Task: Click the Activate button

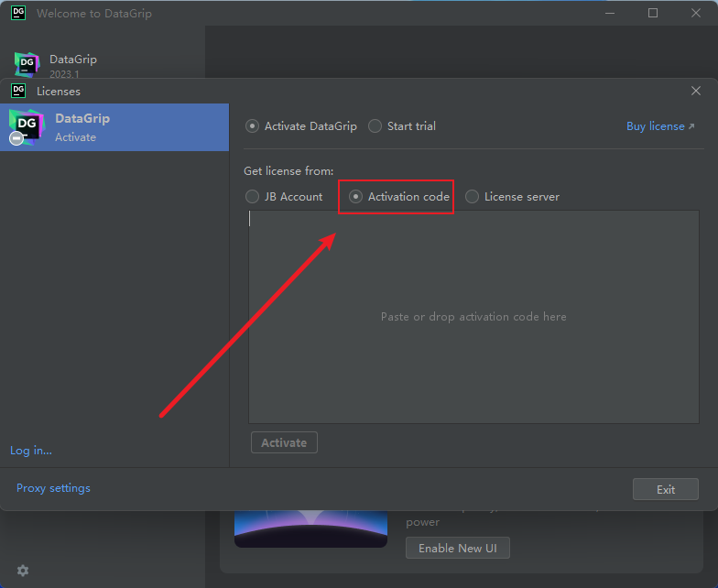Action: coord(284,443)
